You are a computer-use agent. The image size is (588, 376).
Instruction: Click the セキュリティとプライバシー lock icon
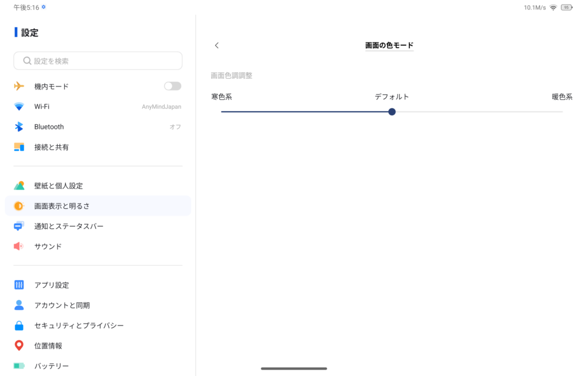(19, 325)
